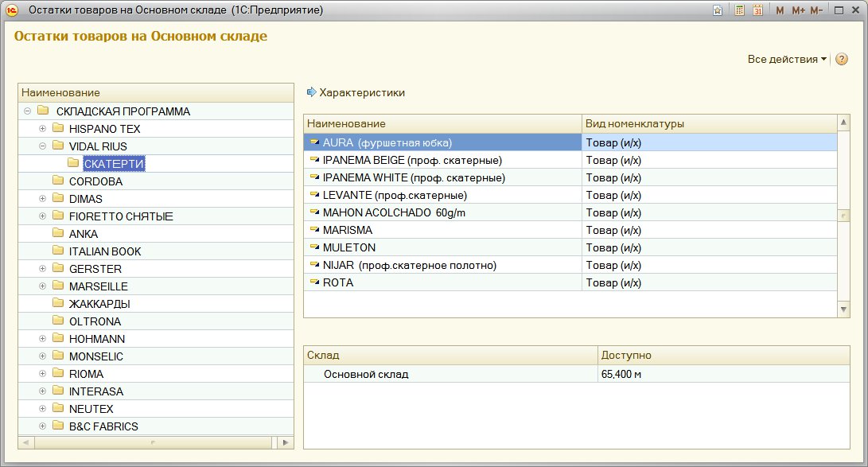Image resolution: width=868 pixels, height=467 pixels.
Task: Open the favorites star icon in title bar
Action: (x=718, y=10)
